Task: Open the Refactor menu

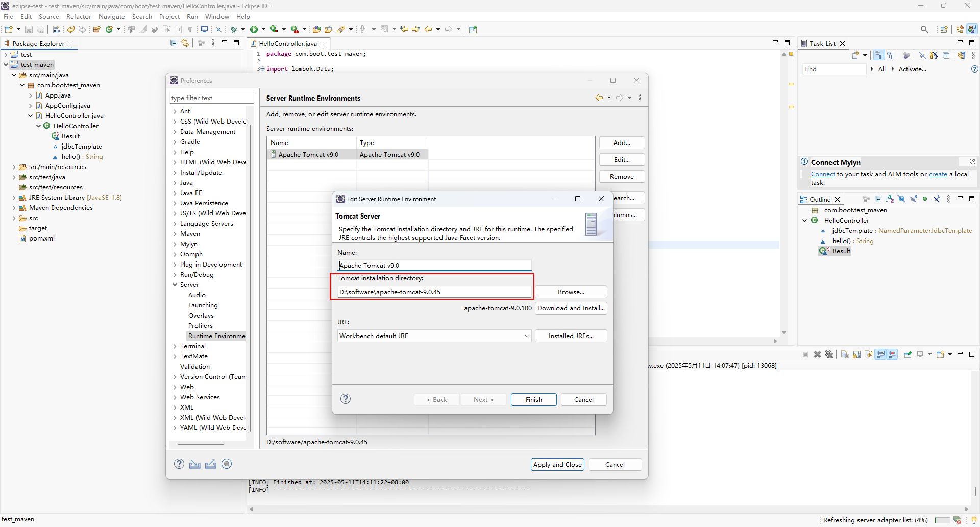Action: [79, 16]
